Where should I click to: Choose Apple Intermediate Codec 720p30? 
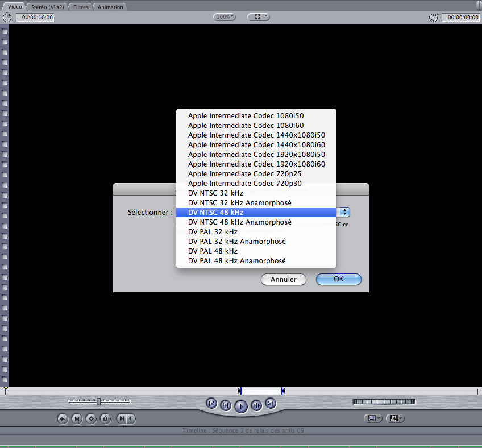coord(256,183)
